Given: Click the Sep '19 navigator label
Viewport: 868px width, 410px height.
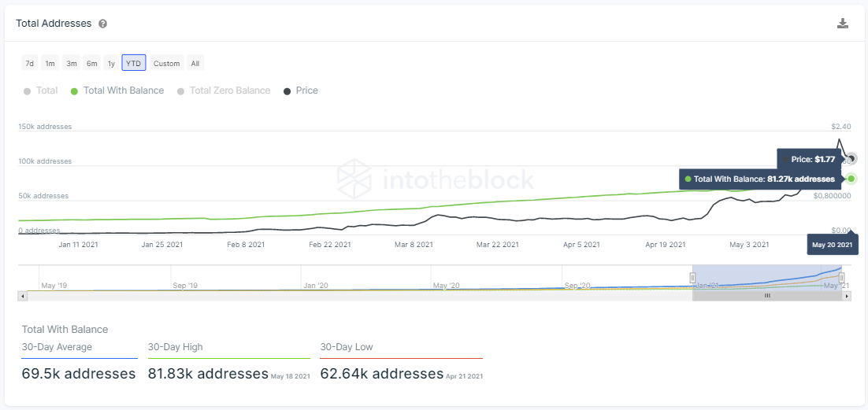Looking at the screenshot, I should (x=185, y=286).
